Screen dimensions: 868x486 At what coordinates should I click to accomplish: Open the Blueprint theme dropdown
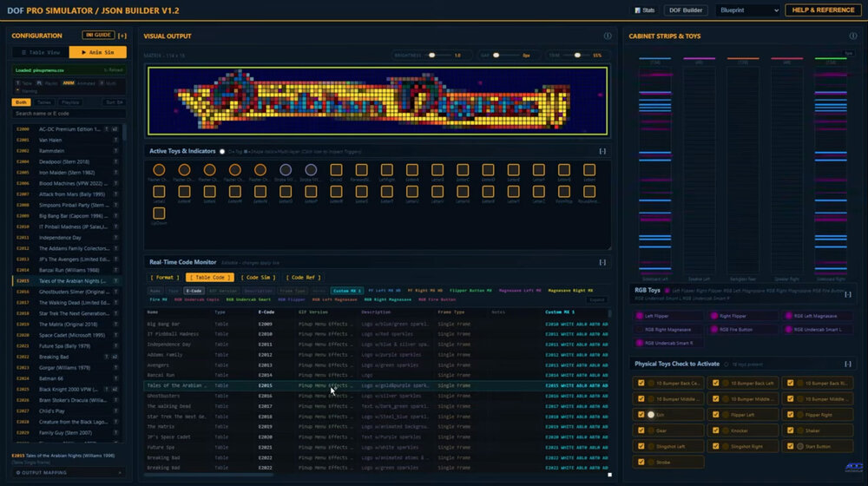point(748,10)
